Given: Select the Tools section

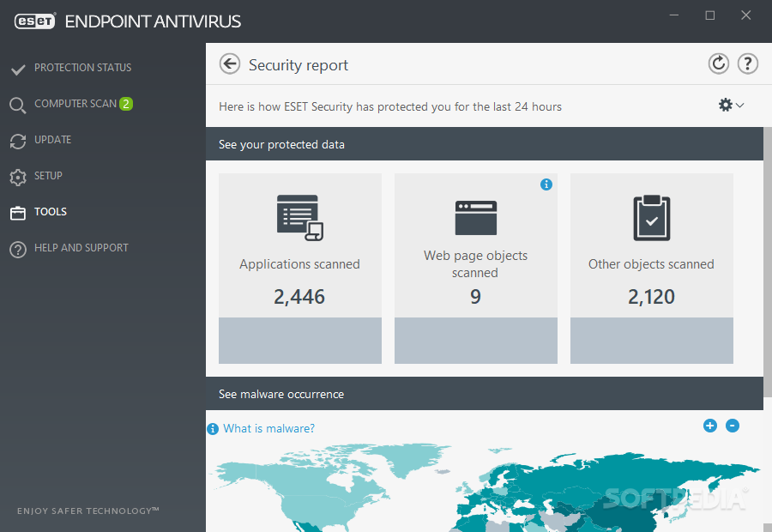Looking at the screenshot, I should [51, 212].
